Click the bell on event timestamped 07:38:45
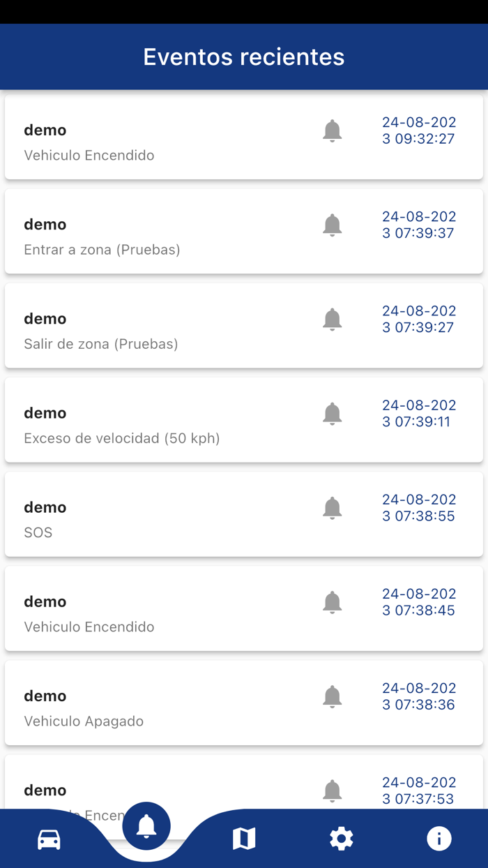This screenshot has width=488, height=868. 333,602
